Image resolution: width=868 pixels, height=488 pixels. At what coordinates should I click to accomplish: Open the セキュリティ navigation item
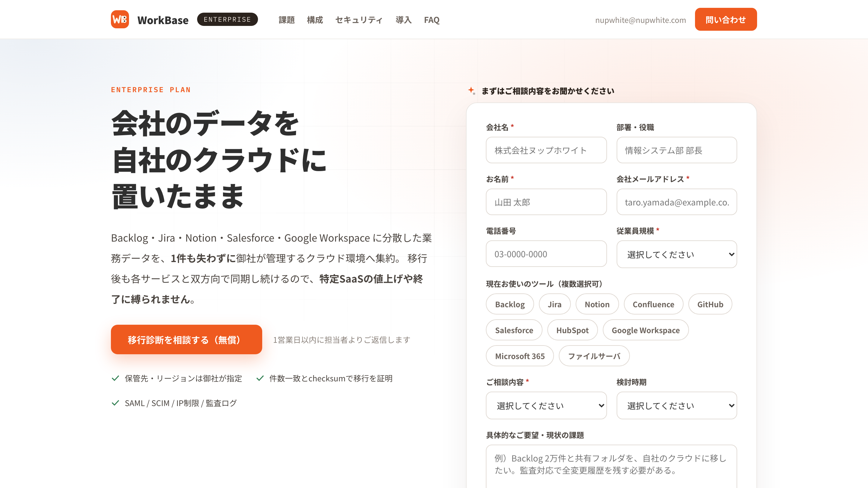point(359,20)
